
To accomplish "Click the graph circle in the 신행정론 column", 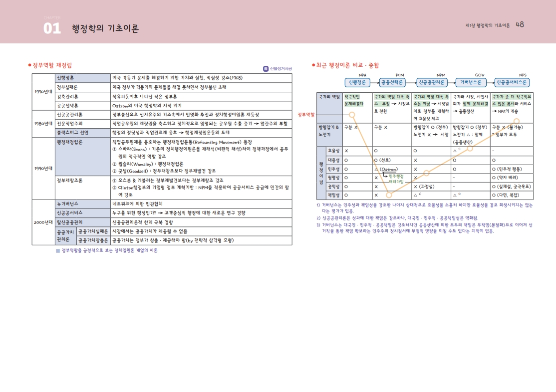I will 352,114.
